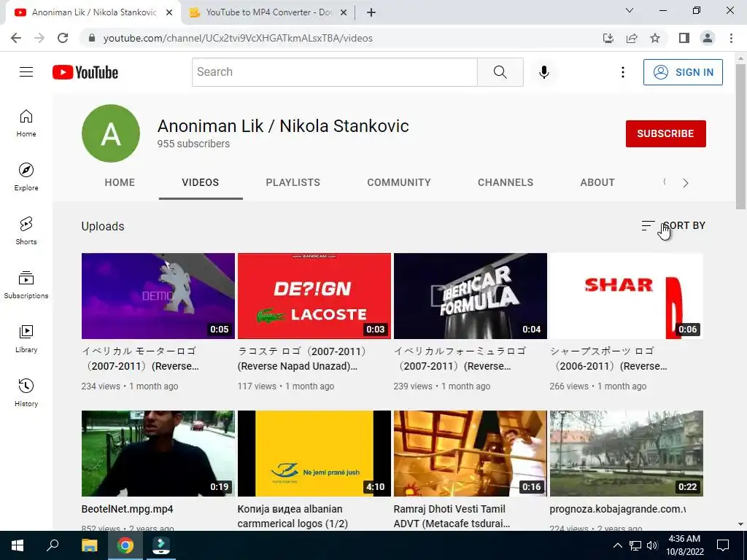Click the Chrome taskbar icon
This screenshot has width=747, height=560.
point(125,545)
